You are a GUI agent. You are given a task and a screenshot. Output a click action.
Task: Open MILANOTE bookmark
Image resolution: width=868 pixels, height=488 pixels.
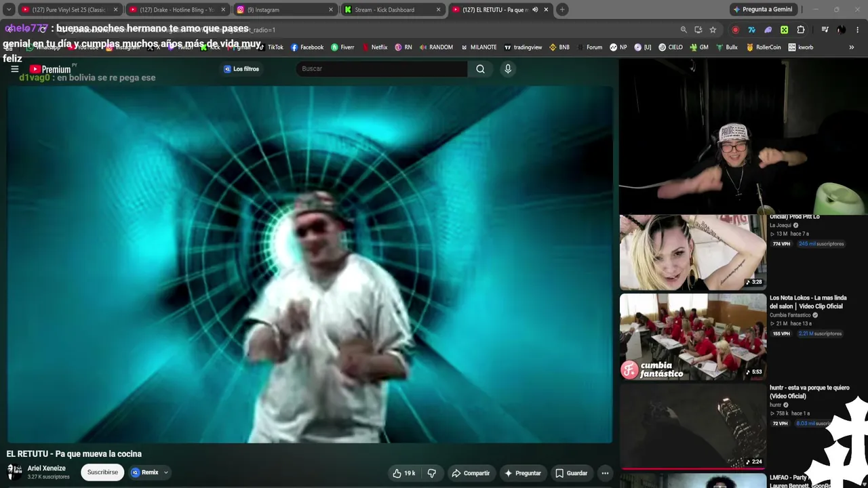(478, 47)
